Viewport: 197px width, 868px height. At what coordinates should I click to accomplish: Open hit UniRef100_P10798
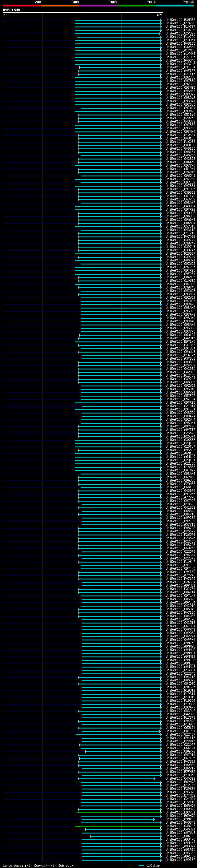180,23
